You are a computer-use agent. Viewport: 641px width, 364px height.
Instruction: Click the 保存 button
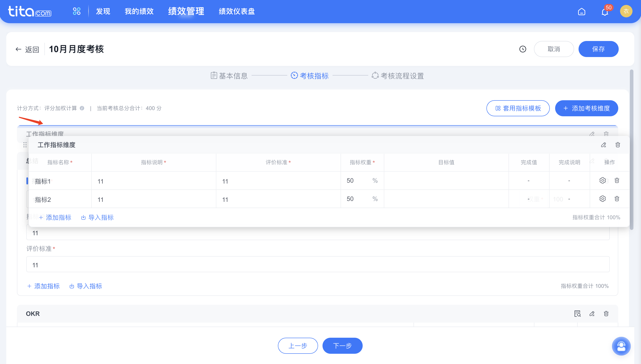pyautogui.click(x=598, y=49)
